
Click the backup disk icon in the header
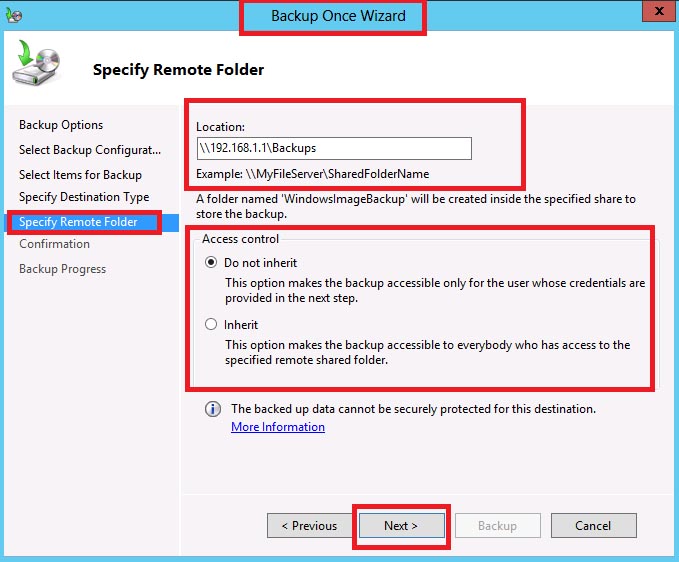tap(37, 65)
